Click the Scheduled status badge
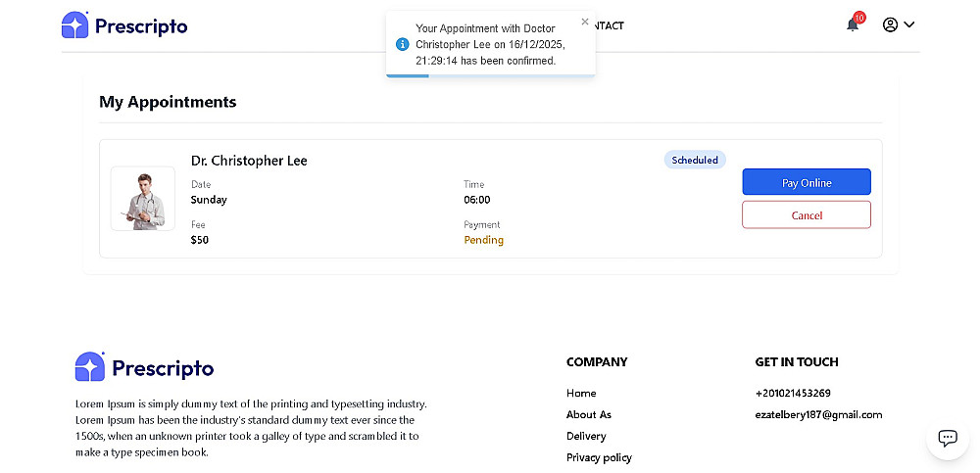 695,160
